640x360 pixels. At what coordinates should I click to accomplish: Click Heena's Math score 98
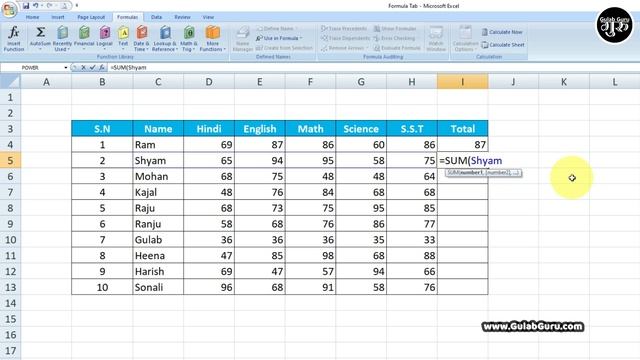310,256
